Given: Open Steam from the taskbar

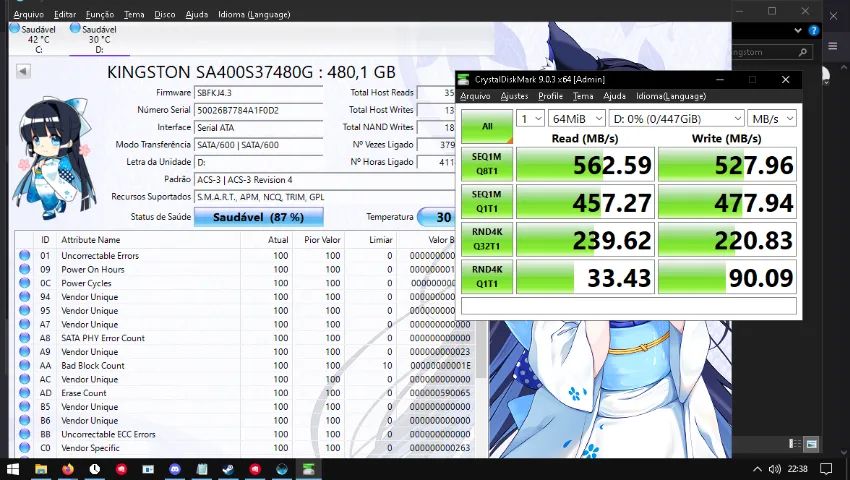Looking at the screenshot, I should click(x=228, y=469).
